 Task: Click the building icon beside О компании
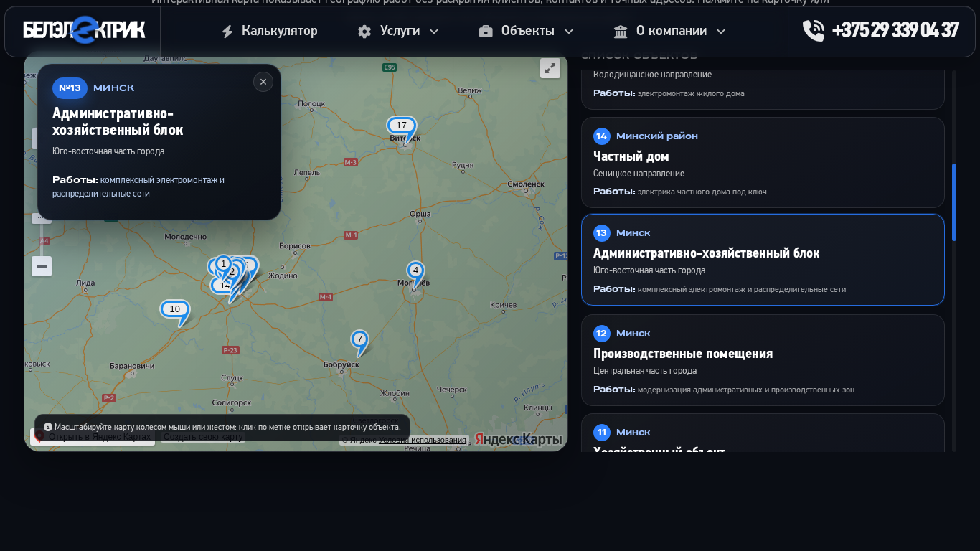coord(621,32)
